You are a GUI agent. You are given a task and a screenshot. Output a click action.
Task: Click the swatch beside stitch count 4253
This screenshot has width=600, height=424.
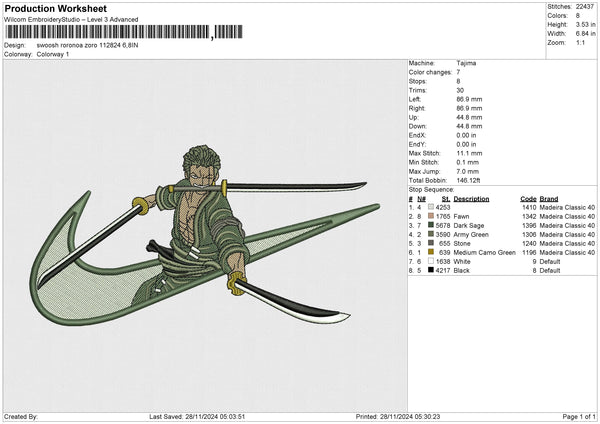click(x=431, y=207)
